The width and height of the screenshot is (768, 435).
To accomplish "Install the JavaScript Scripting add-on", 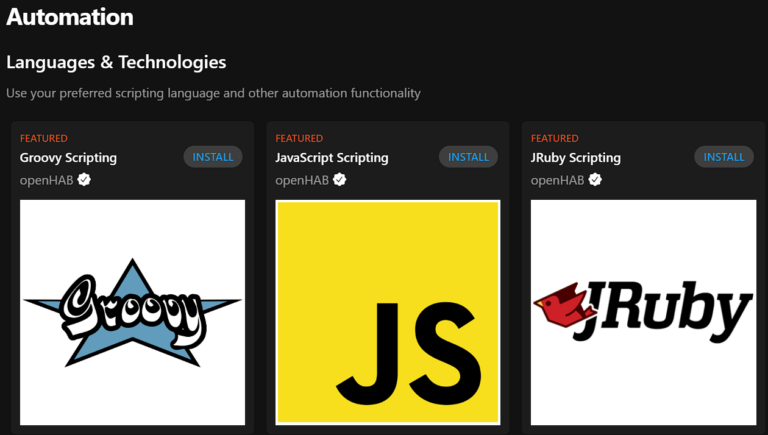I will pyautogui.click(x=469, y=157).
